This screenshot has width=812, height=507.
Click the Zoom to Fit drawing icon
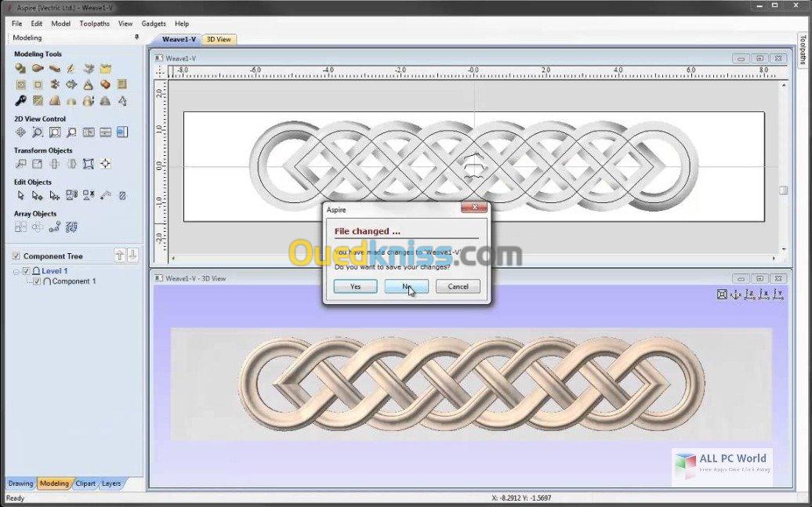(54, 132)
